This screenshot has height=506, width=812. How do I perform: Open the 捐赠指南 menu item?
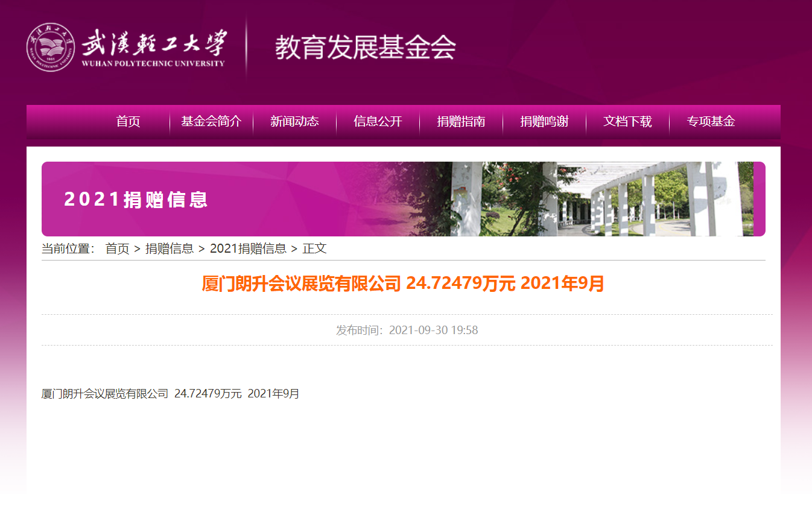point(461,121)
